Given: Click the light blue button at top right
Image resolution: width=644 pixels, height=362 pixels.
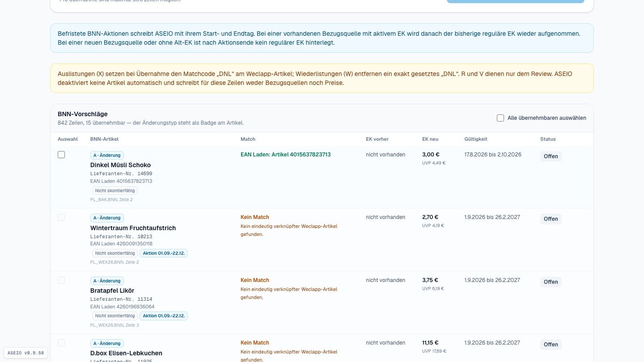Looking at the screenshot, I should (x=515, y=1).
